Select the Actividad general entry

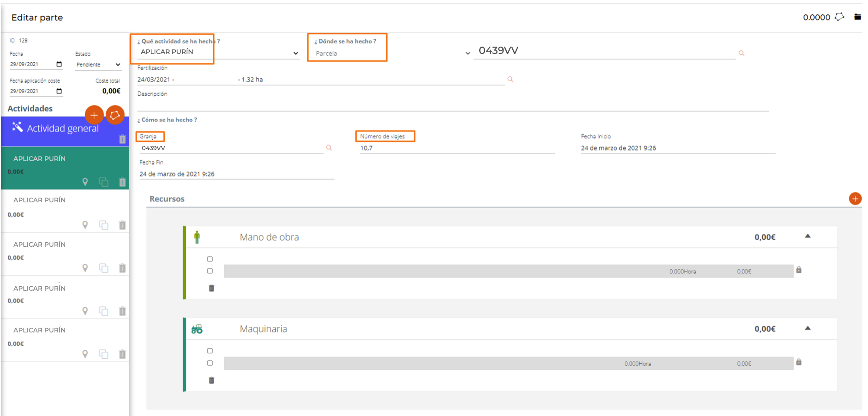(65, 131)
